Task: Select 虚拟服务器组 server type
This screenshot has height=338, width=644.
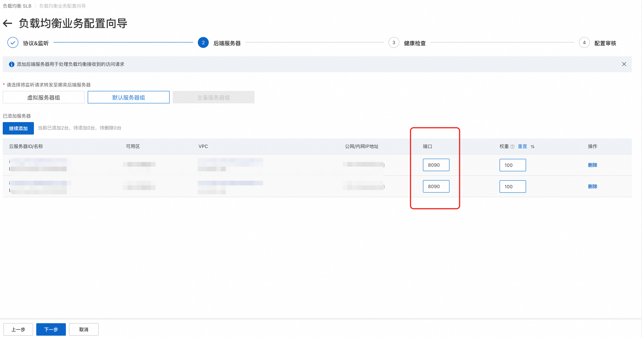Action: [43, 97]
